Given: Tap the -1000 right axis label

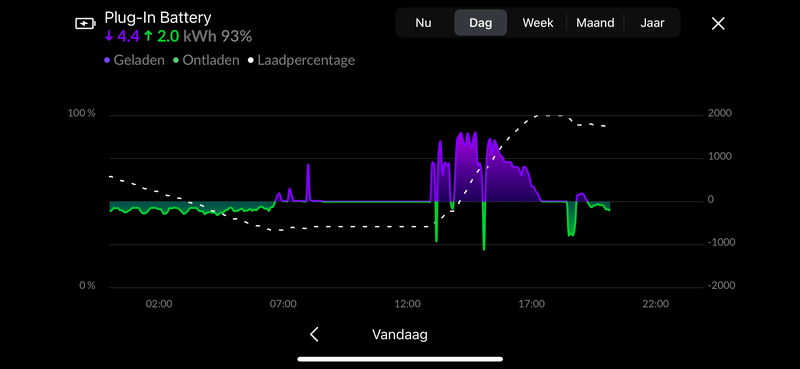Looking at the screenshot, I should (720, 242).
